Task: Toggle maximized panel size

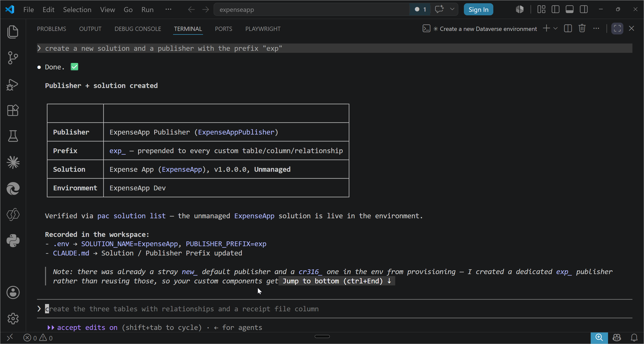Action: point(617,28)
